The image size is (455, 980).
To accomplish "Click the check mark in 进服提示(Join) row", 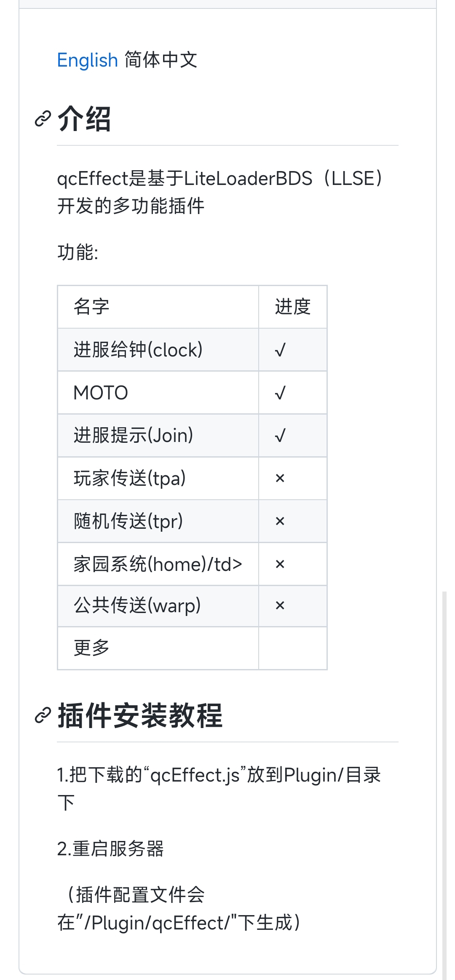I will (x=280, y=436).
